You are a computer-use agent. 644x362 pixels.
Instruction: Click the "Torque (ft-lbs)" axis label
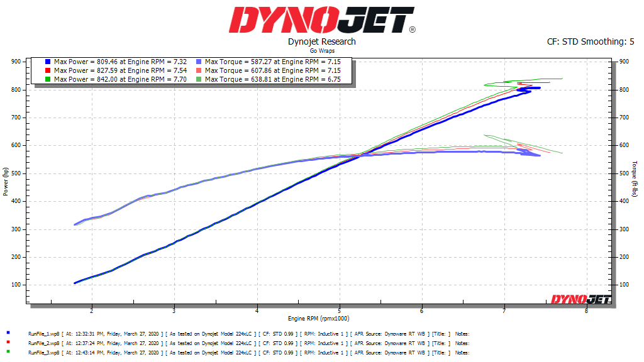[x=635, y=179]
